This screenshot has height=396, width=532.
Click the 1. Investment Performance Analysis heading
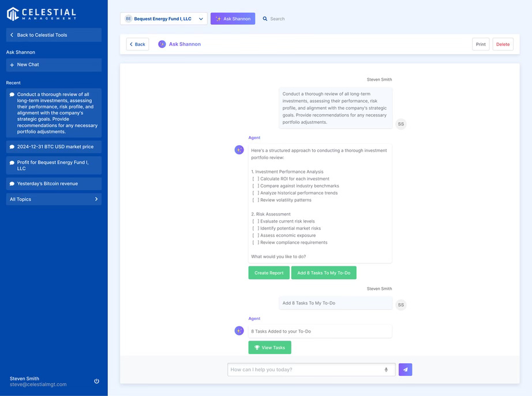click(x=287, y=172)
